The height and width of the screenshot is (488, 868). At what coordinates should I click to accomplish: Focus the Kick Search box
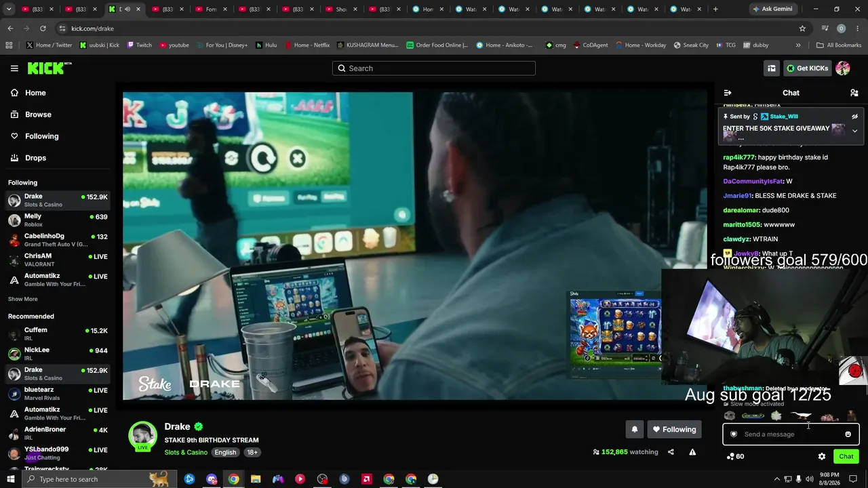pos(434,68)
